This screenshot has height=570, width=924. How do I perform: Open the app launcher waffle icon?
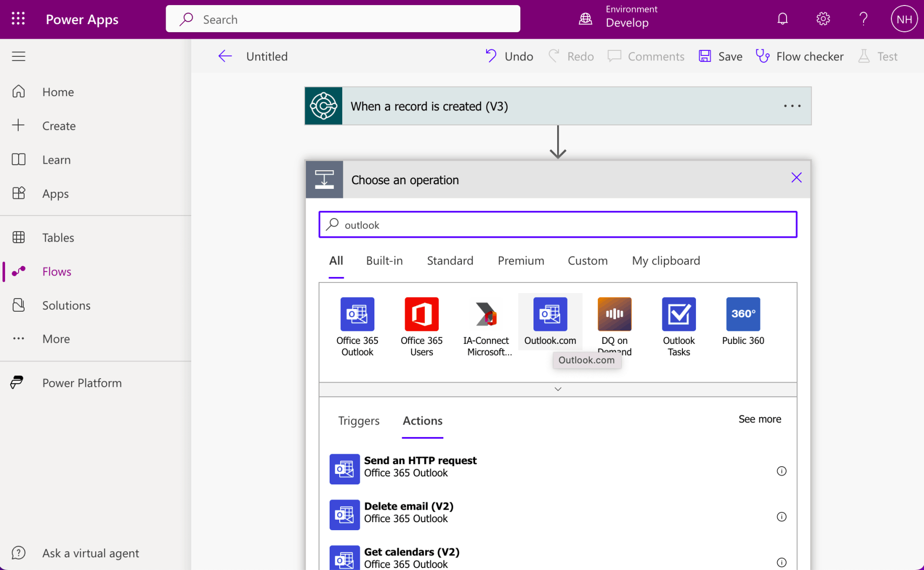click(x=18, y=19)
